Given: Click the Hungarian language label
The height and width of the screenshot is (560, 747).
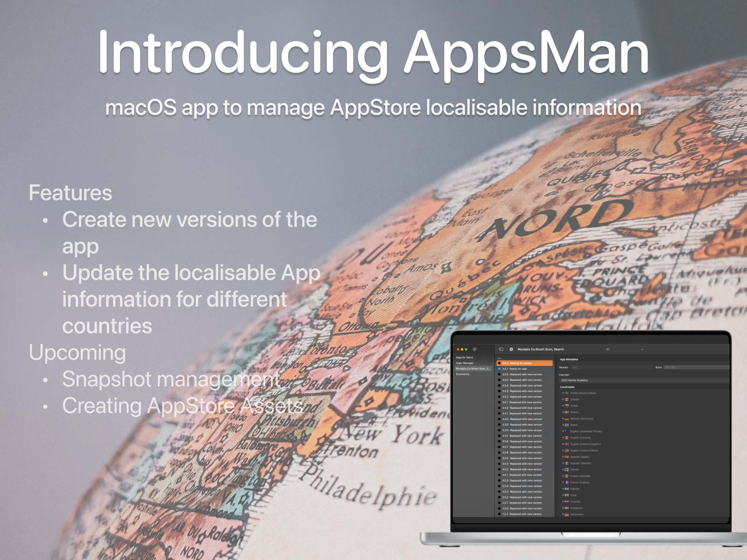Looking at the screenshot, I should [x=577, y=508].
